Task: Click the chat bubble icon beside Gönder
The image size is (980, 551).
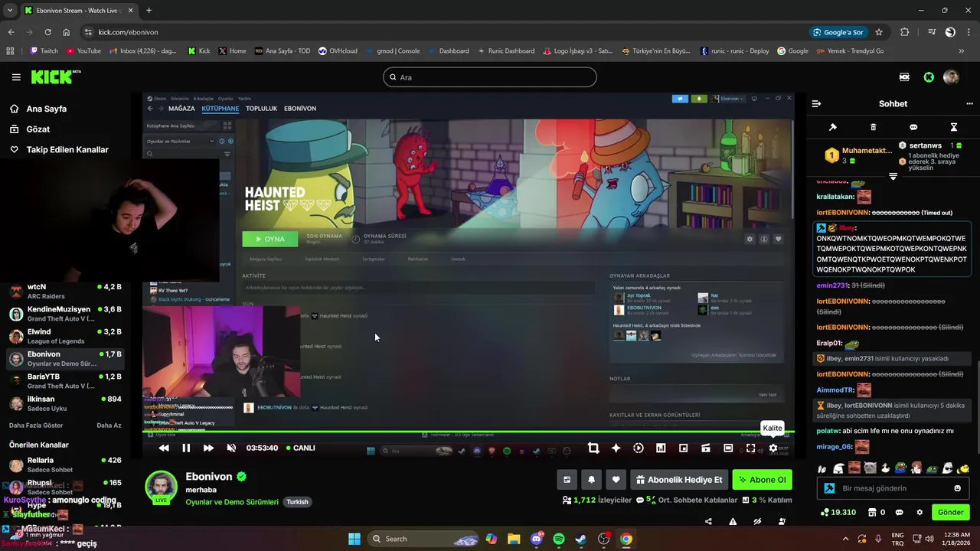Action: 900,512
